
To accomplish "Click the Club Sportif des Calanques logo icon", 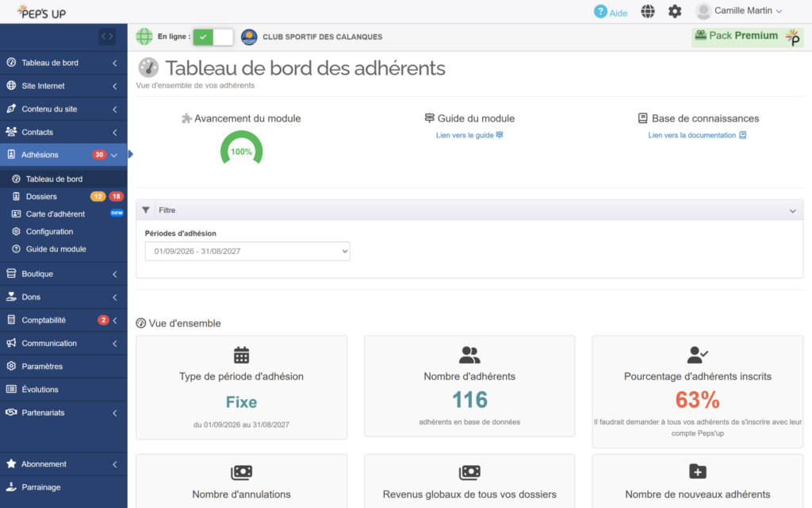I will click(249, 37).
